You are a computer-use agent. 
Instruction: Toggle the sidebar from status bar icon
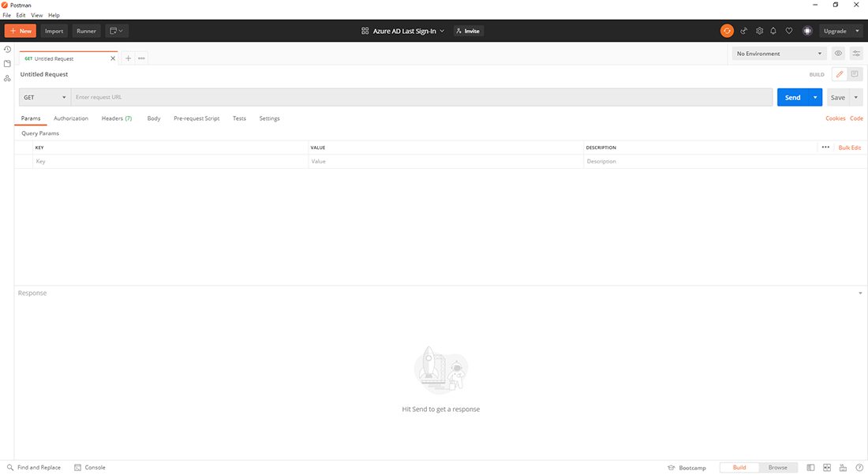810,468
